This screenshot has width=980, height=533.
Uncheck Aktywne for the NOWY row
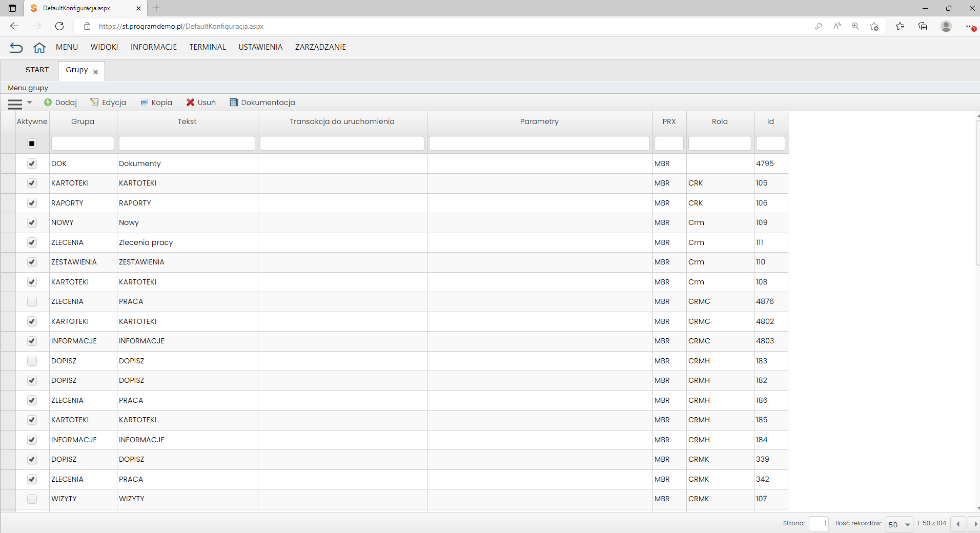pos(32,222)
